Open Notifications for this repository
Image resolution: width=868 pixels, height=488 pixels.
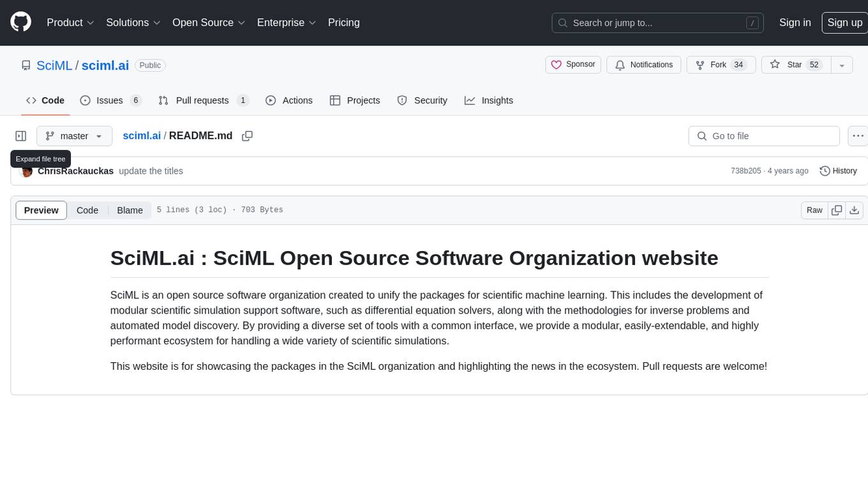tap(644, 65)
